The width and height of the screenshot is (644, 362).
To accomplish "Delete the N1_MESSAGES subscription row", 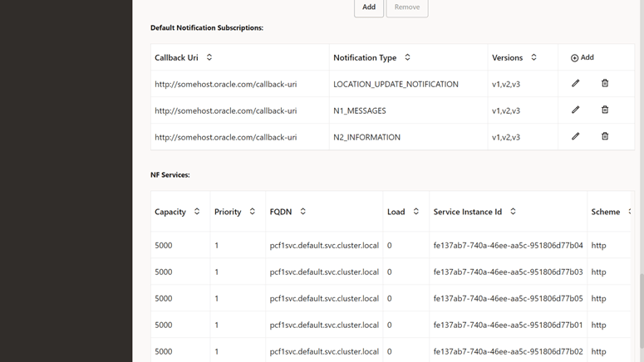I will pos(605,110).
